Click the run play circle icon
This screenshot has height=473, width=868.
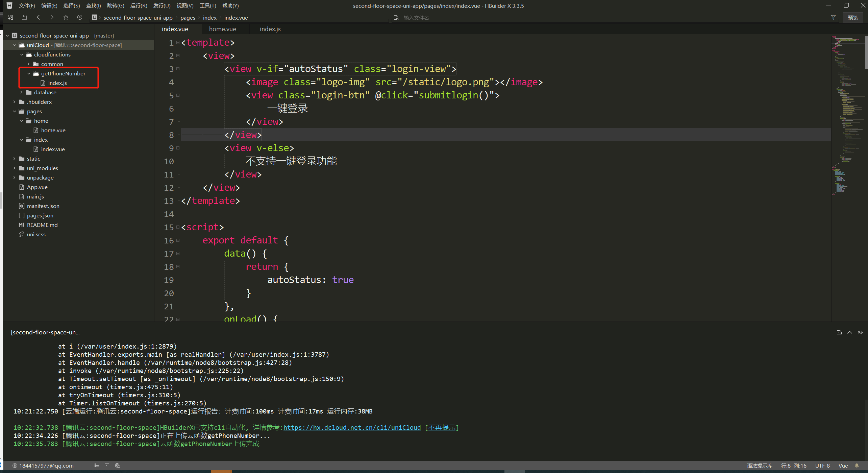coord(80,17)
